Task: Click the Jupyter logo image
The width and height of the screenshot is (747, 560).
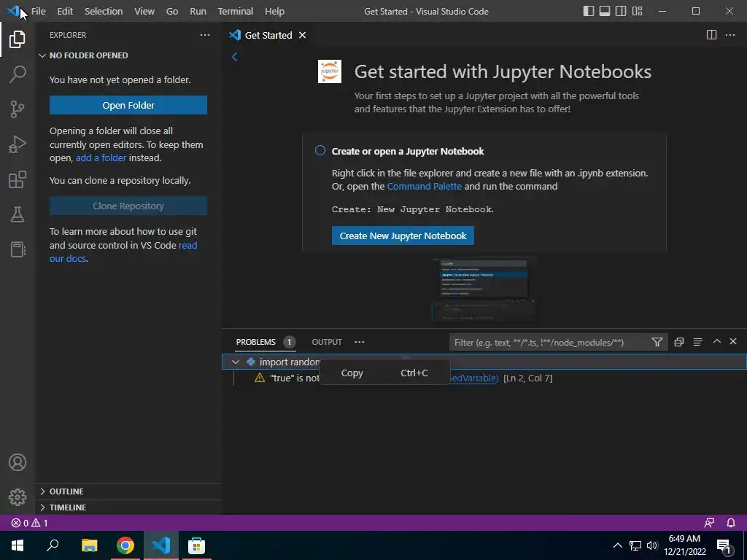Action: click(330, 71)
